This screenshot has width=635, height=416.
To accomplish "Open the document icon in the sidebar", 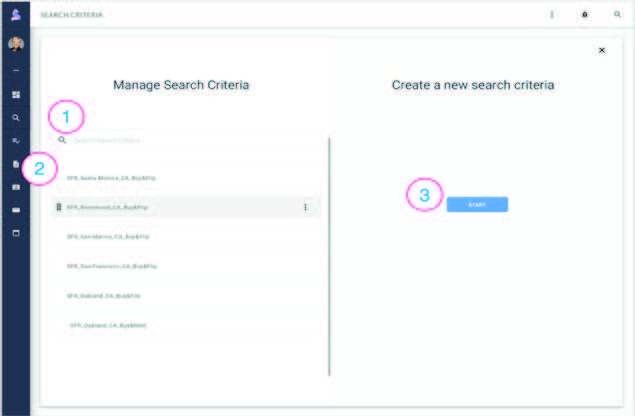I will (16, 164).
